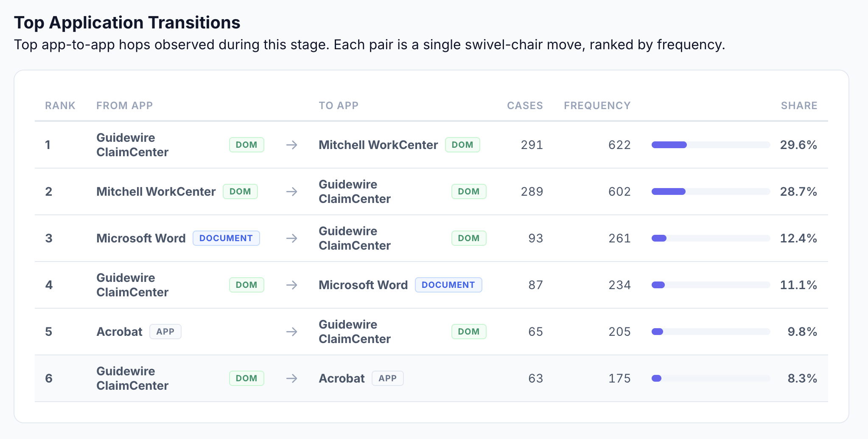The image size is (868, 439).
Task: Sort table by TO APP header
Action: [339, 106]
